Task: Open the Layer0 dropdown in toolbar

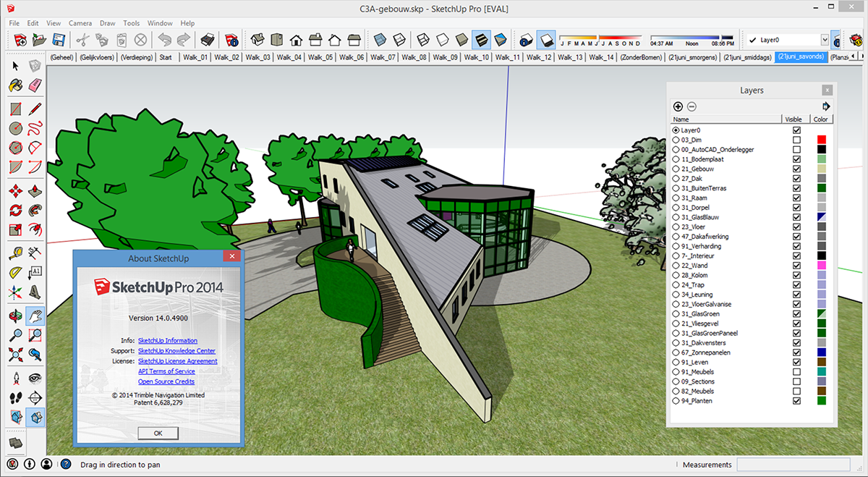Action: [x=825, y=40]
